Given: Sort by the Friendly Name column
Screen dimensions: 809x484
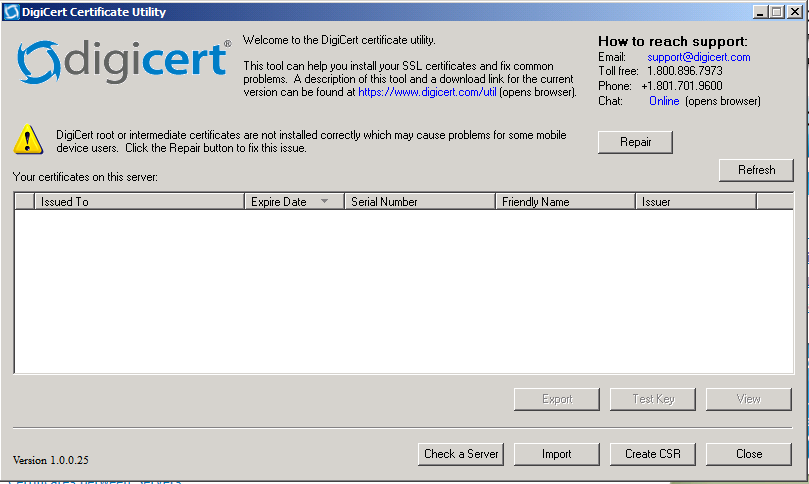Looking at the screenshot, I should click(565, 201).
